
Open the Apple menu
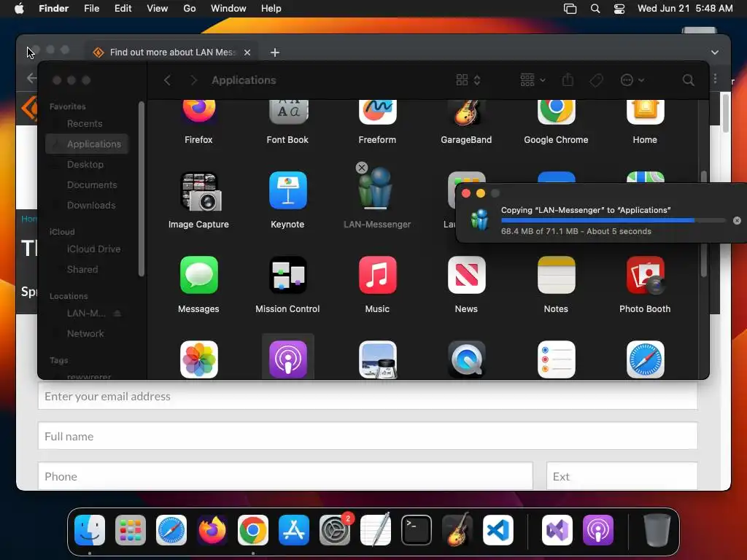click(19, 9)
